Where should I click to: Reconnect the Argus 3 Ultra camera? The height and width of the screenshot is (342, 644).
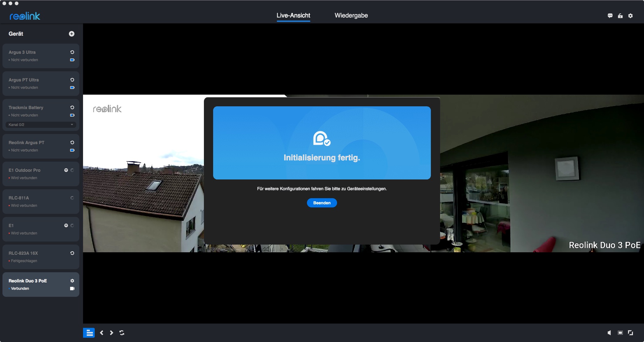click(x=72, y=52)
